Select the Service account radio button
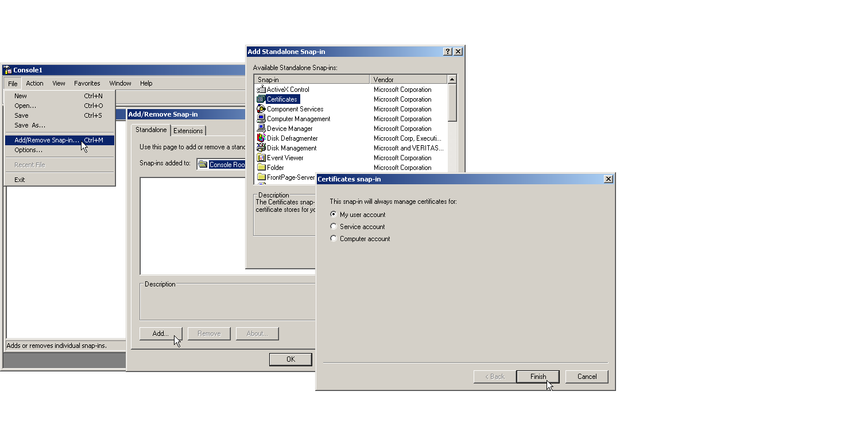The width and height of the screenshot is (868, 434). [334, 226]
